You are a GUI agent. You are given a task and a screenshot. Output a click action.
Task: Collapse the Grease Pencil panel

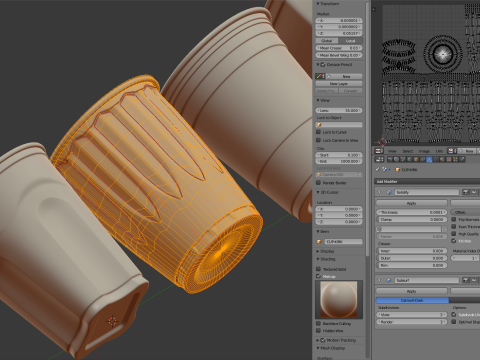[x=318, y=64]
